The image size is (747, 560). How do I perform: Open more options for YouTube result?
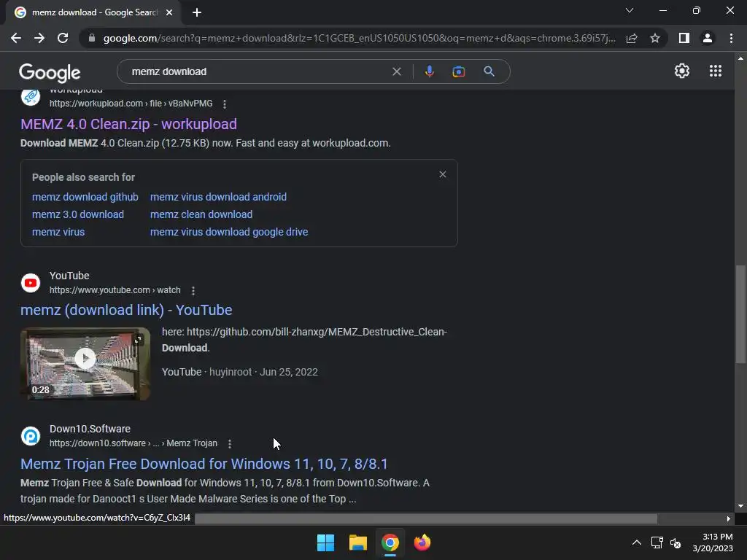tap(193, 290)
